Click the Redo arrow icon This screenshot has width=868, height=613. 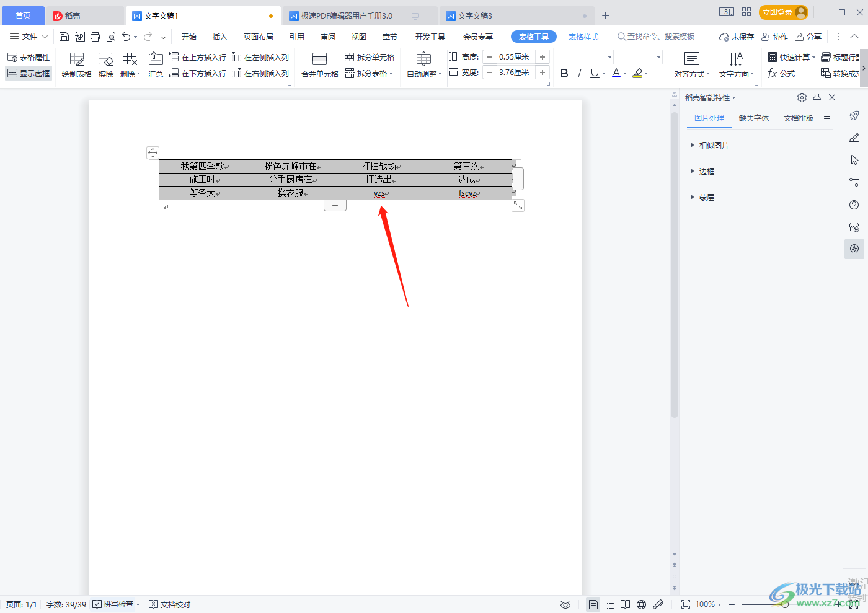point(148,37)
